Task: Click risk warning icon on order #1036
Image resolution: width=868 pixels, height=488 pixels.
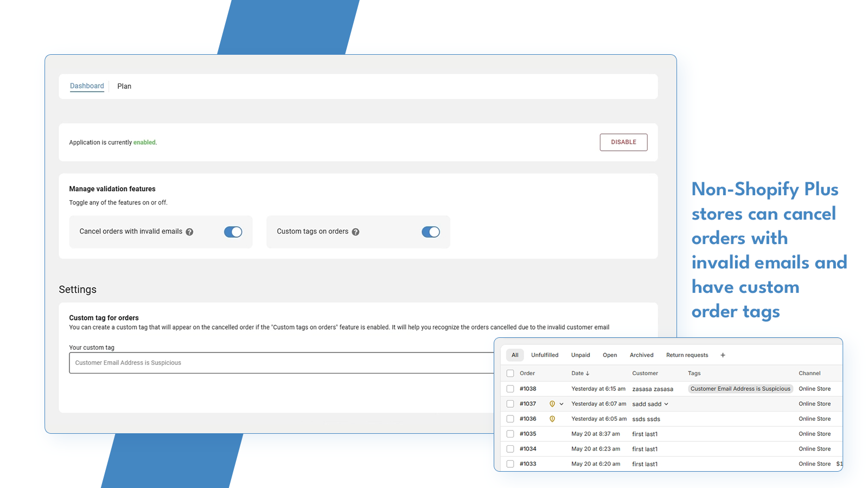Action: 552,419
